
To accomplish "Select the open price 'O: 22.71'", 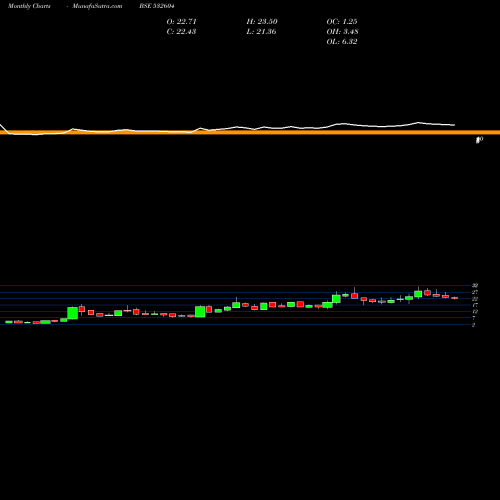I will tap(181, 21).
